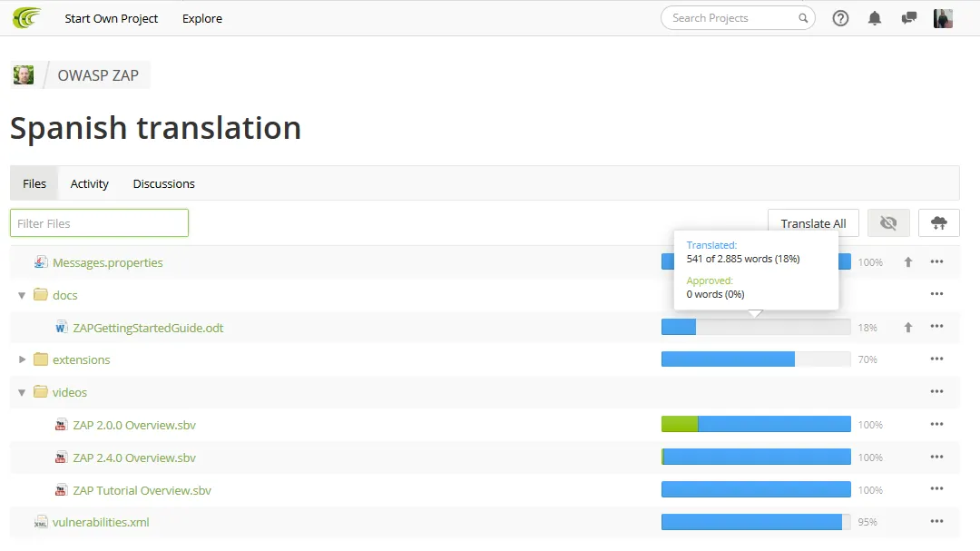
Task: Focus the Filter Files input field
Action: 100,222
